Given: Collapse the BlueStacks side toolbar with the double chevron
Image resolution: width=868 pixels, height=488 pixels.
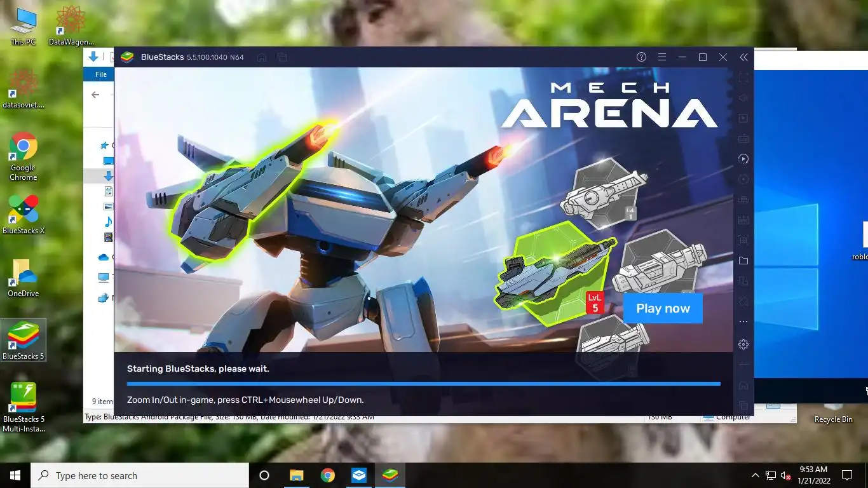Looking at the screenshot, I should click(743, 57).
